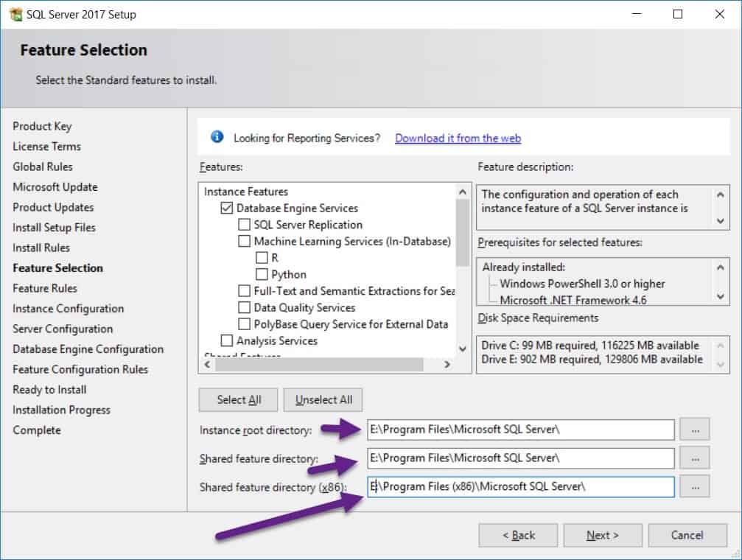The width and height of the screenshot is (742, 560).
Task: Select Install Setup Files step
Action: click(x=54, y=228)
